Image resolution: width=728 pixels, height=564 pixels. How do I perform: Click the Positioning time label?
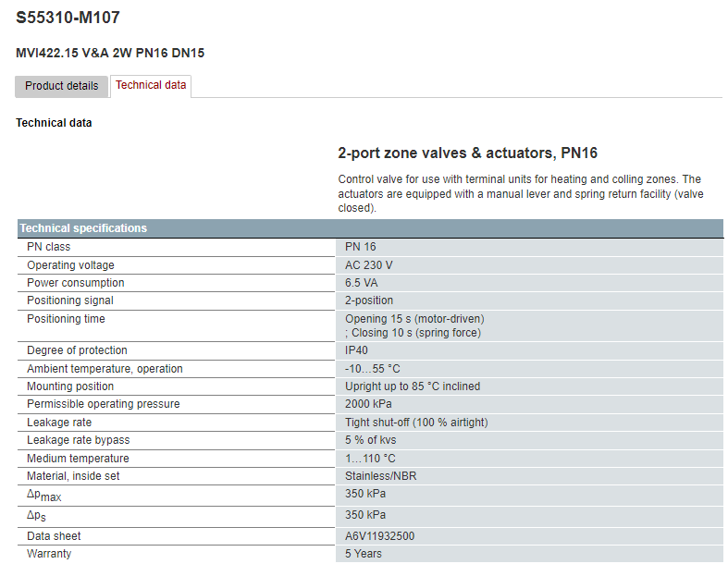pos(66,319)
